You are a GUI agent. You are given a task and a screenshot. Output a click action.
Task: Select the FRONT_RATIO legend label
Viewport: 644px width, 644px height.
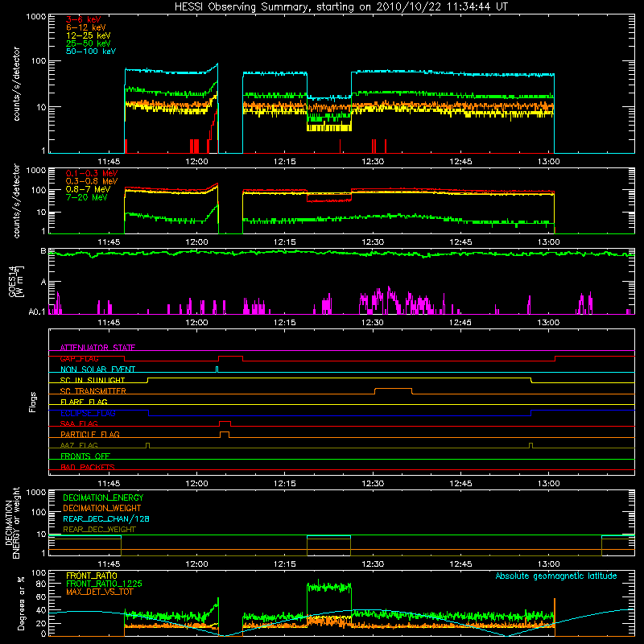92,576
